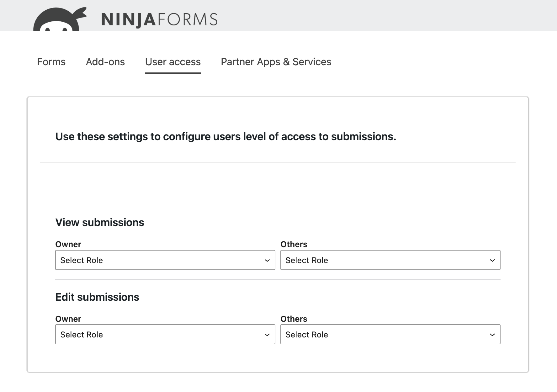The width and height of the screenshot is (557, 392).
Task: Click chevron arrow of Edit submissions Others select
Action: [x=492, y=335]
